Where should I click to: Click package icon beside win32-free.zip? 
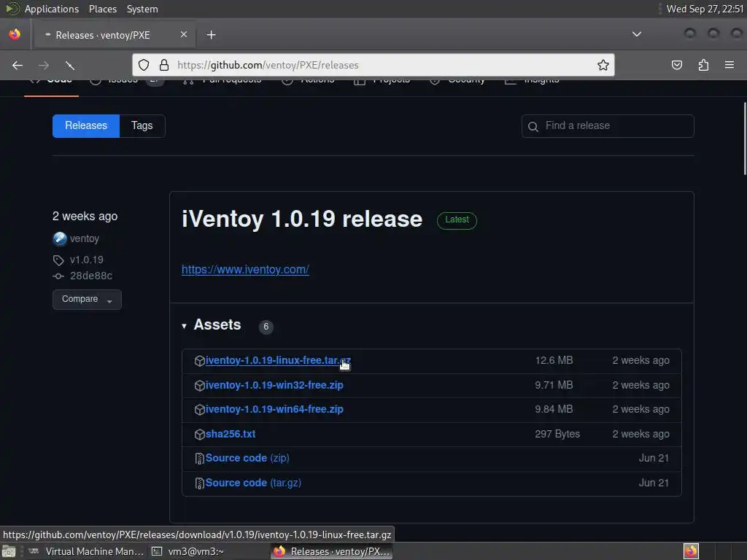(x=200, y=386)
